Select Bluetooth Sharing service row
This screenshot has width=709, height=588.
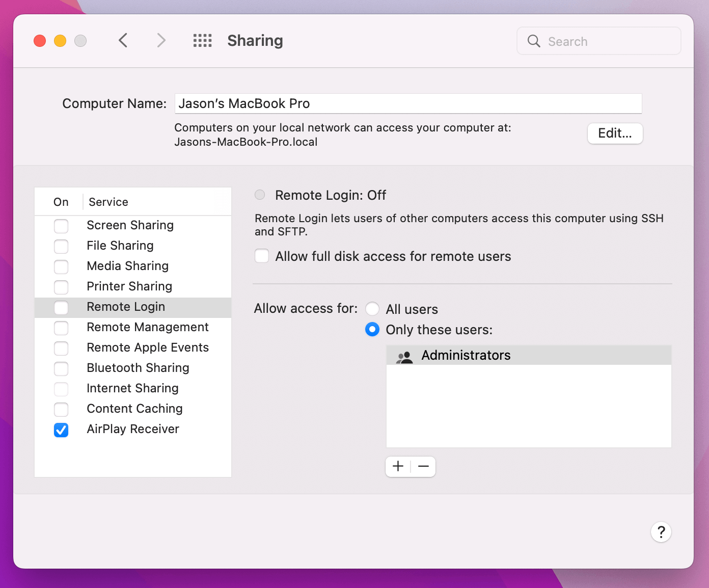(x=138, y=368)
